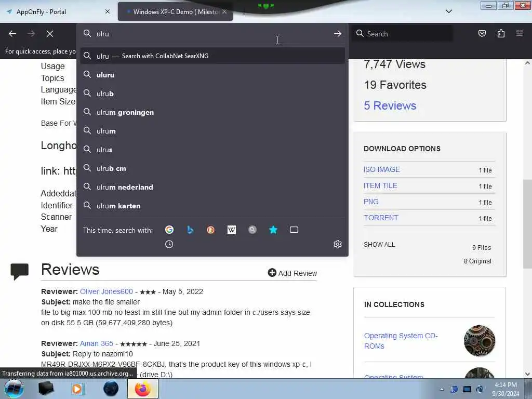Open search settings gear in dropdown
The height and width of the screenshot is (399, 532).
coord(337,244)
